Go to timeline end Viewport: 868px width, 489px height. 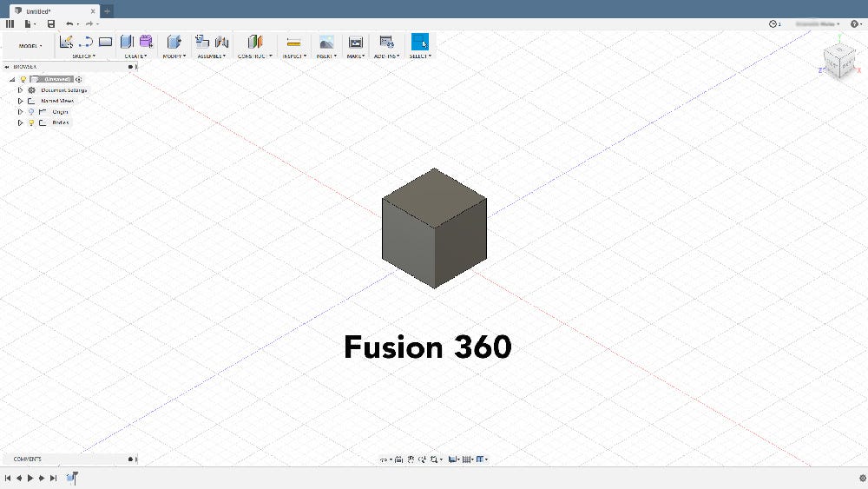pyautogui.click(x=53, y=478)
